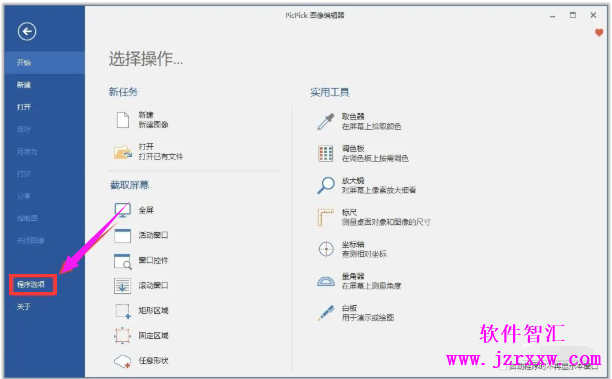612x379 pixels.
Task: Click the 白板 title text
Action: 349,308
